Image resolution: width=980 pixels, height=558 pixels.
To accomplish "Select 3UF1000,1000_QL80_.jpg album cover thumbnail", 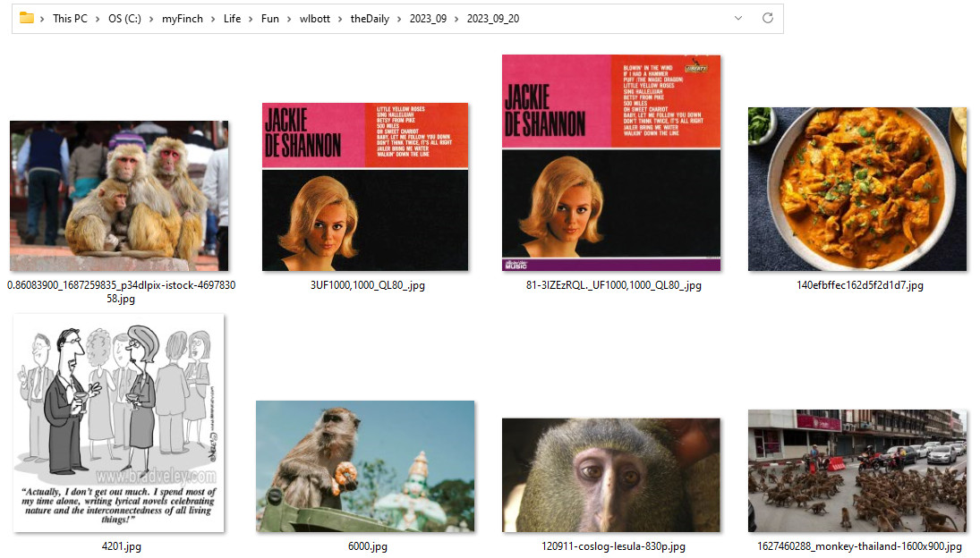I will [364, 186].
